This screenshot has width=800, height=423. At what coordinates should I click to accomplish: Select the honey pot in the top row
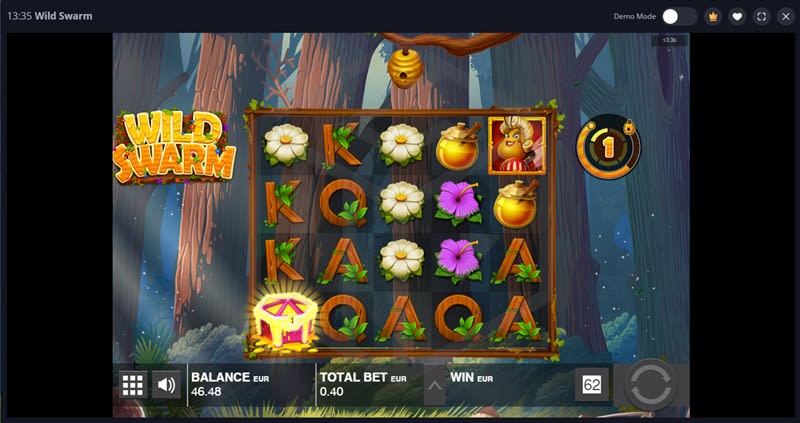tap(459, 146)
